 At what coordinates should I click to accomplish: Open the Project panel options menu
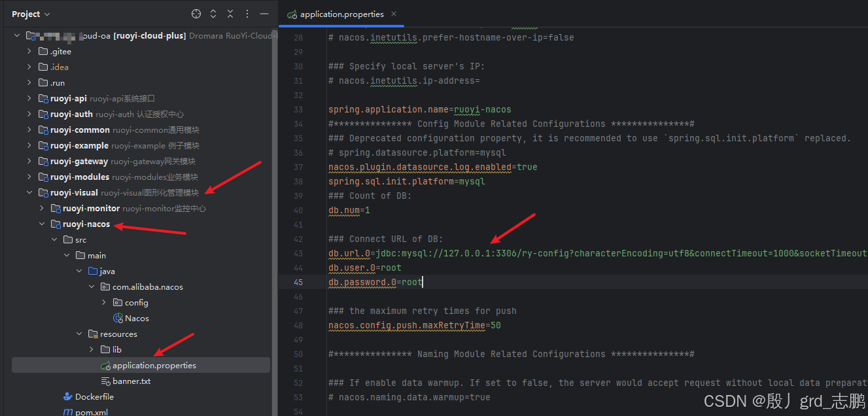247,14
